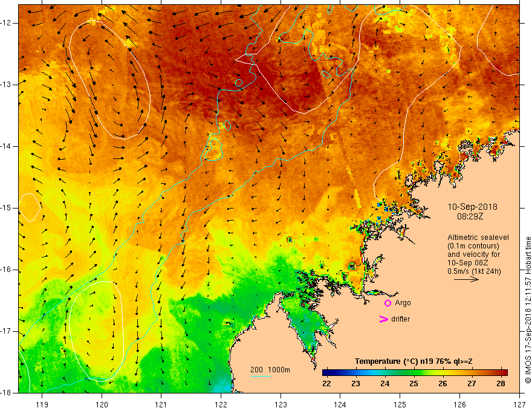532x411 pixels.
Task: Click the 0.5m/s velocity scale arrow
Action: pos(466,279)
